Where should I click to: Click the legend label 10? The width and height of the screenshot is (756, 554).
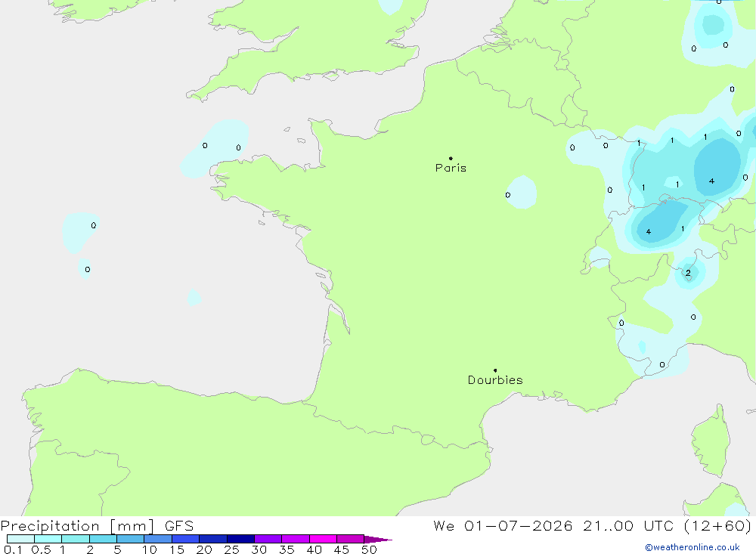[150, 549]
